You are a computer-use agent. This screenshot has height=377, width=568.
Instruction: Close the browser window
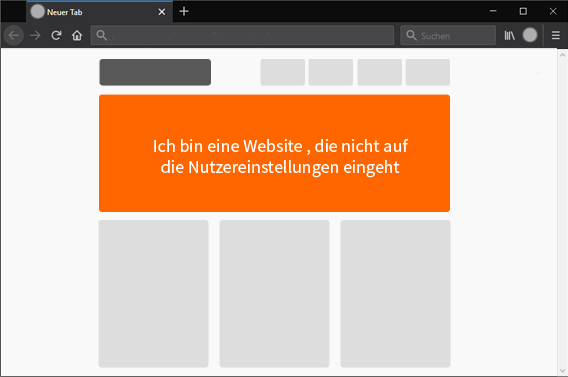pyautogui.click(x=553, y=11)
